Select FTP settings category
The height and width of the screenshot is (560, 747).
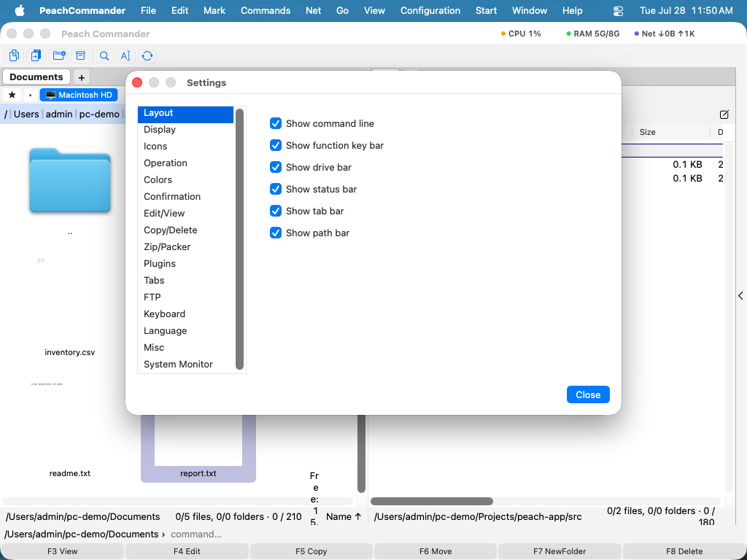(x=186, y=297)
